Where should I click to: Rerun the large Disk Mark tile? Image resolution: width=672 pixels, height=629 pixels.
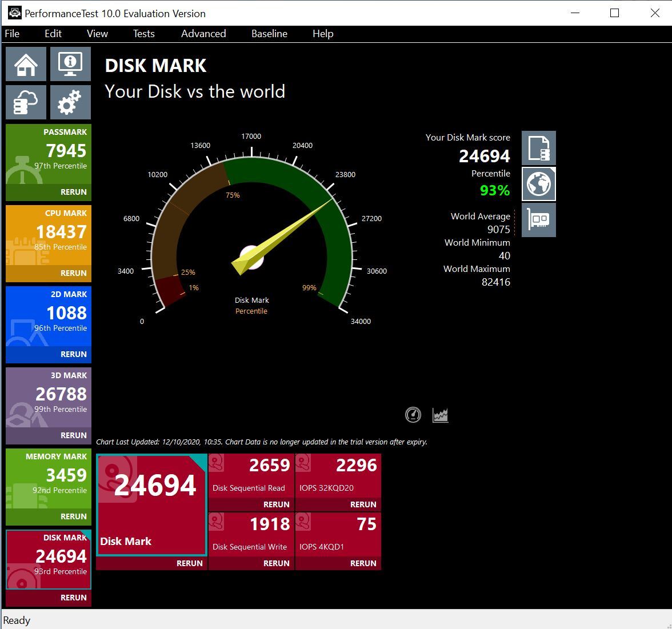coord(190,563)
